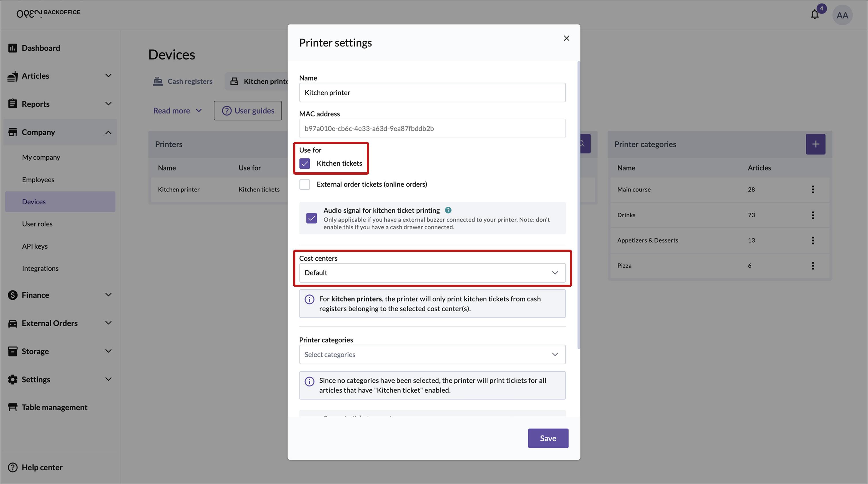Enable External order tickets checkbox
This screenshot has width=868, height=484.
point(305,184)
